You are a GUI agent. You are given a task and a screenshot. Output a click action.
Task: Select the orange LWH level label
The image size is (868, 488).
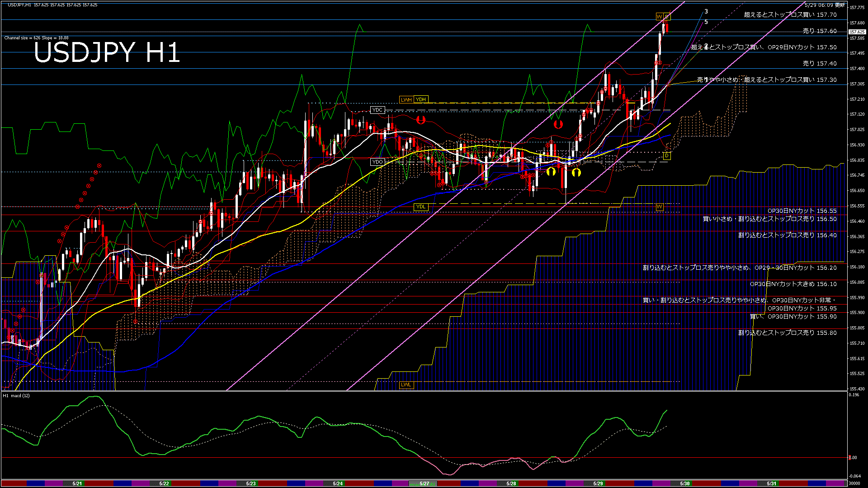tap(406, 100)
